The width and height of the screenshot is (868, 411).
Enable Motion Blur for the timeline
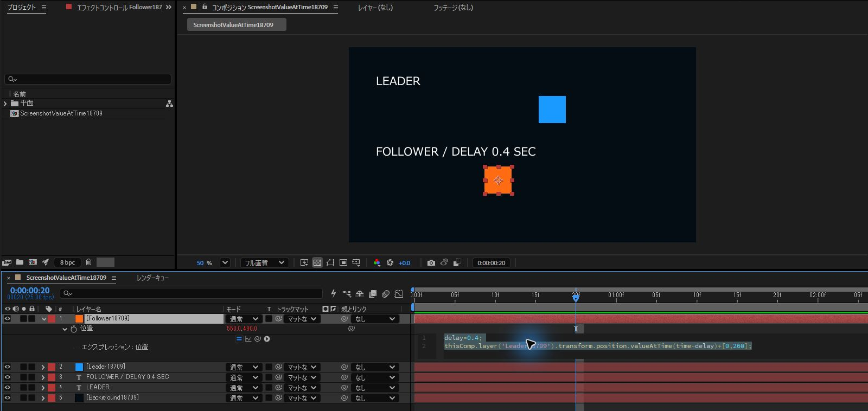(x=386, y=294)
